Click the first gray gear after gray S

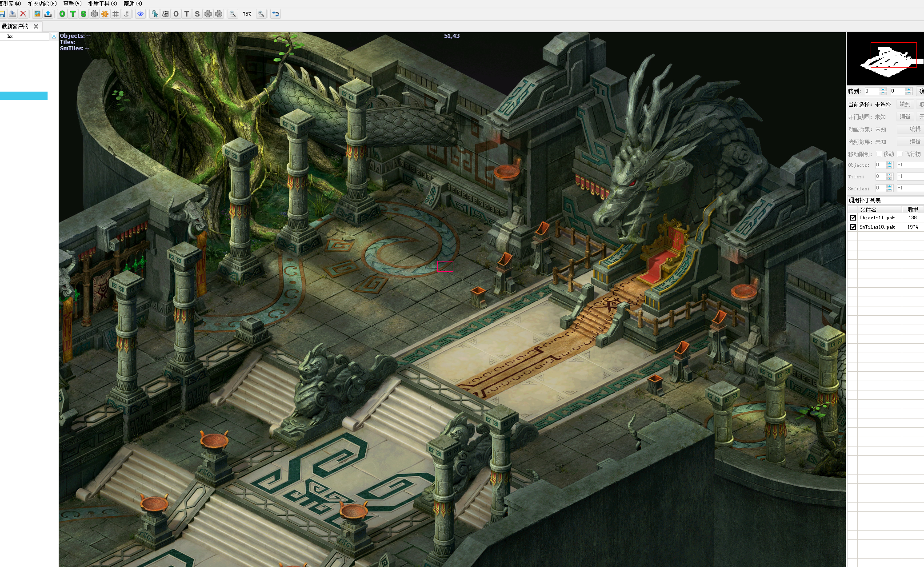208,14
